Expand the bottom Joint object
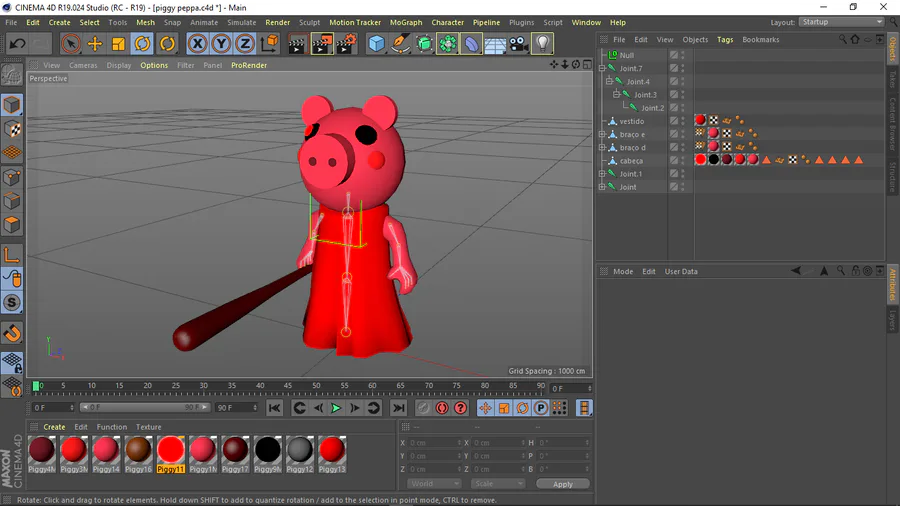This screenshot has width=900, height=506. tap(602, 187)
